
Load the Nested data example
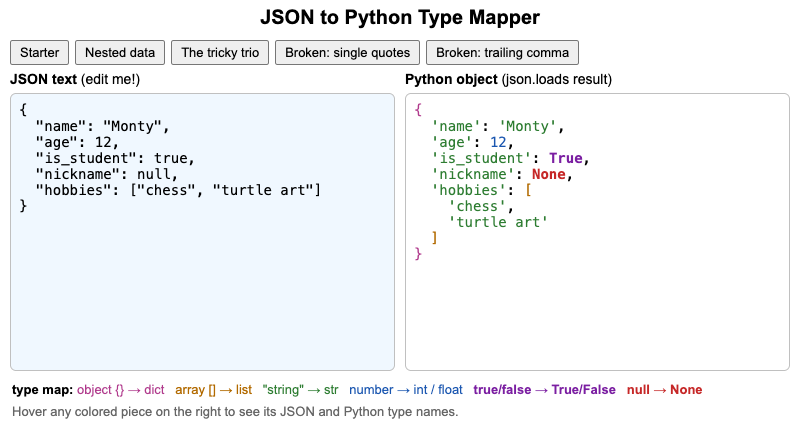[120, 53]
